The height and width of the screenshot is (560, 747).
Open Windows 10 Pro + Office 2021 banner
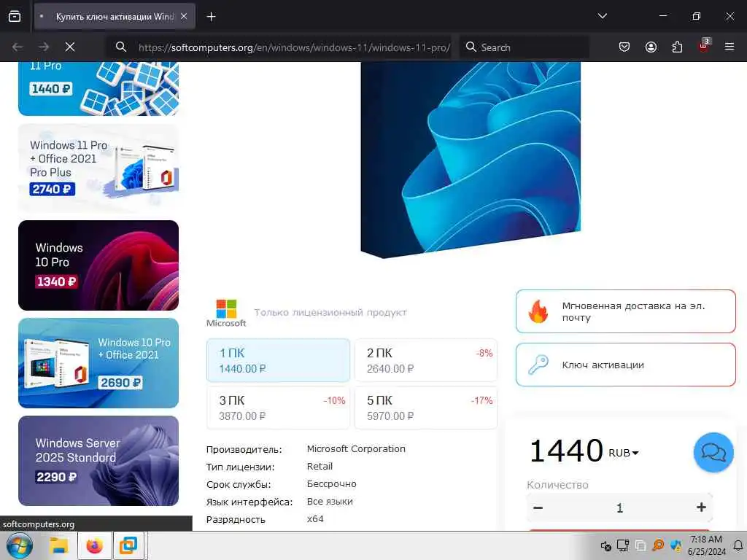pos(98,363)
